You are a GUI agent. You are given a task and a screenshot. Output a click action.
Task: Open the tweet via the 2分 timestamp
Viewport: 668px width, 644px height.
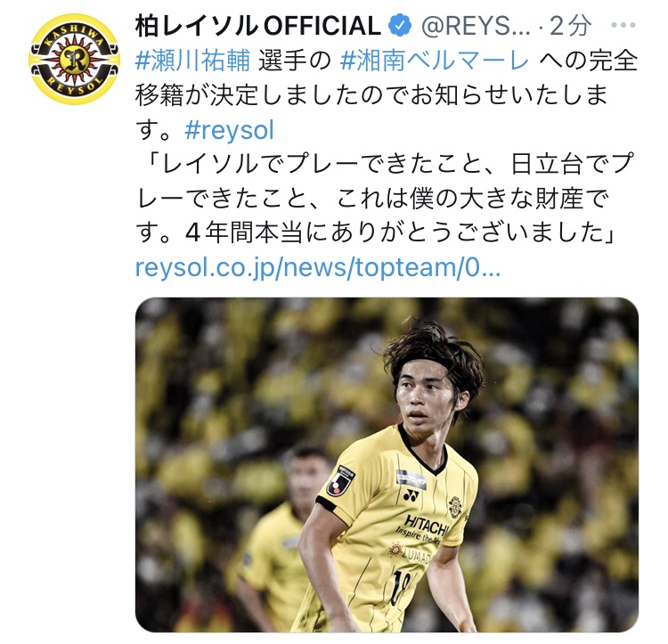[570, 26]
